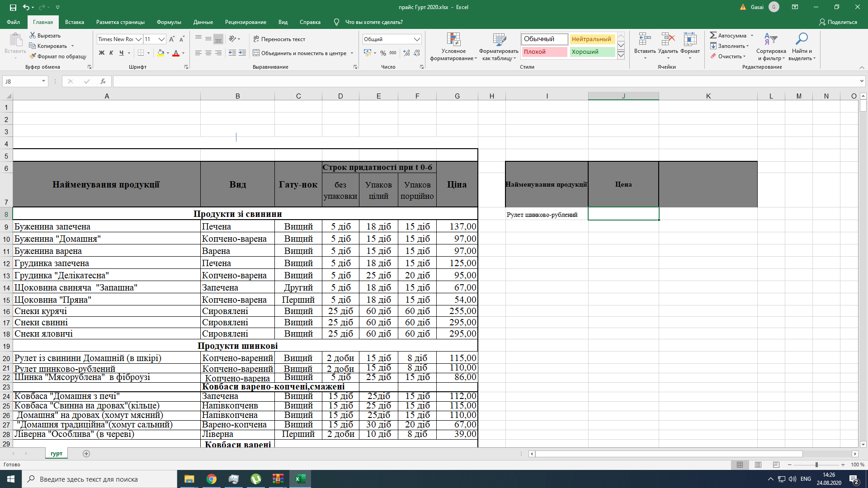Open the font name Times New Roman dropdown

[139, 39]
